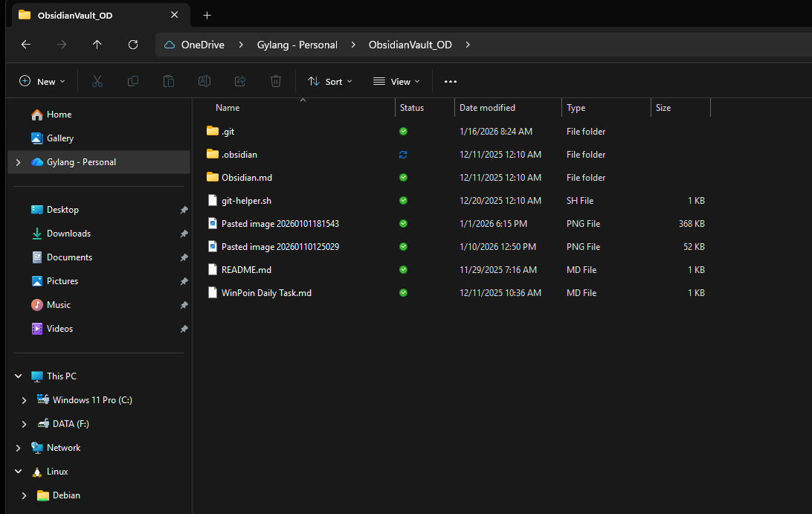The image size is (812, 514).
Task: Click the Cut scissors icon in toolbar
Action: pos(97,81)
